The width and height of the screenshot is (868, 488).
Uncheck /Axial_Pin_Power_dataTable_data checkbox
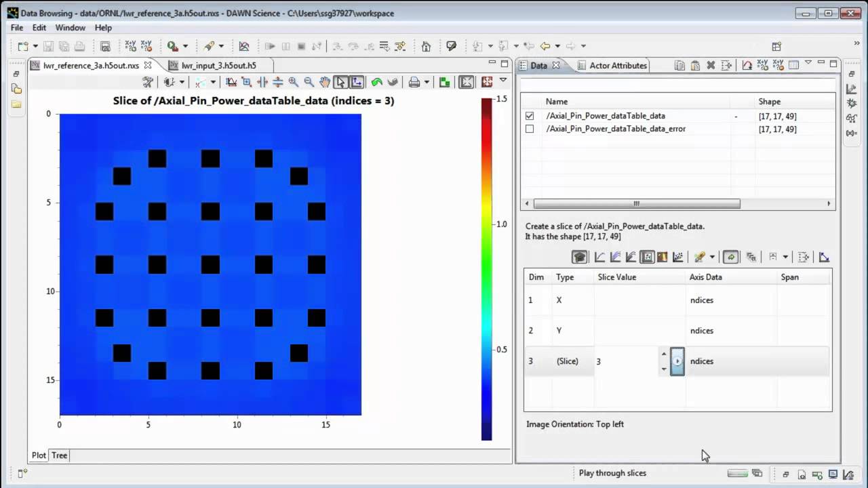530,116
